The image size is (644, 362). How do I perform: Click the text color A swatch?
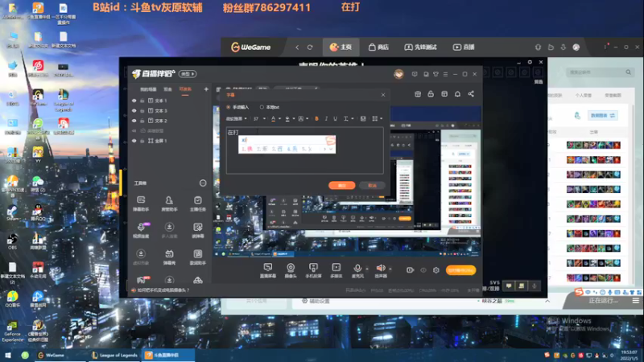pos(273,118)
